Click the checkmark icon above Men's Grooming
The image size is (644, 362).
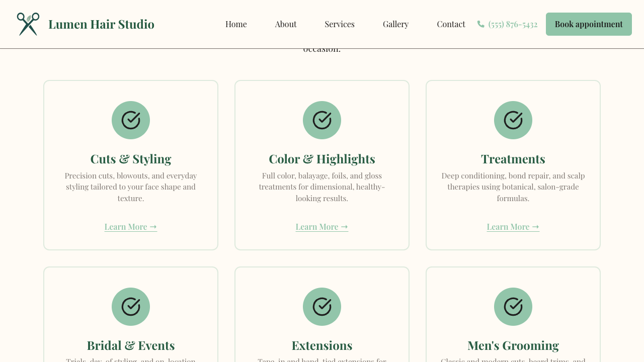coord(513,307)
